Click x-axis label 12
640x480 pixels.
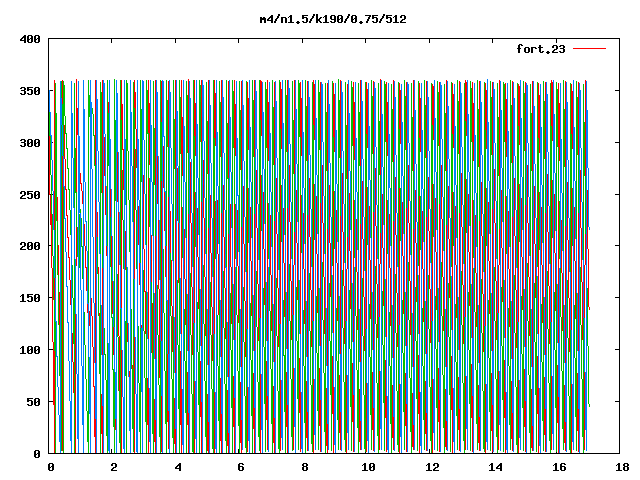point(432,467)
